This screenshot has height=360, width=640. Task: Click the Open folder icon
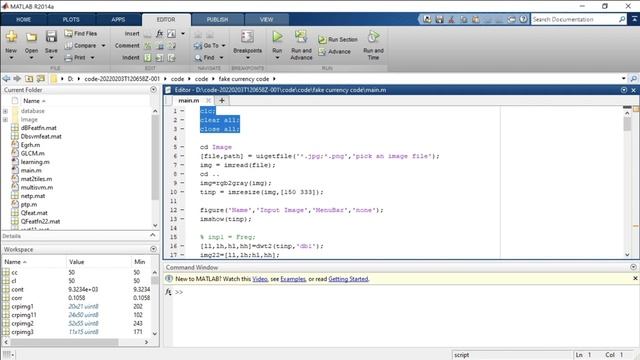tap(31, 38)
